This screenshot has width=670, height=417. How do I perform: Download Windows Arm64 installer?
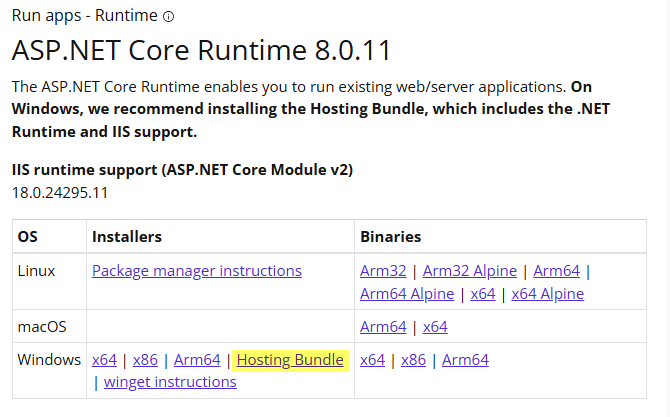click(197, 360)
